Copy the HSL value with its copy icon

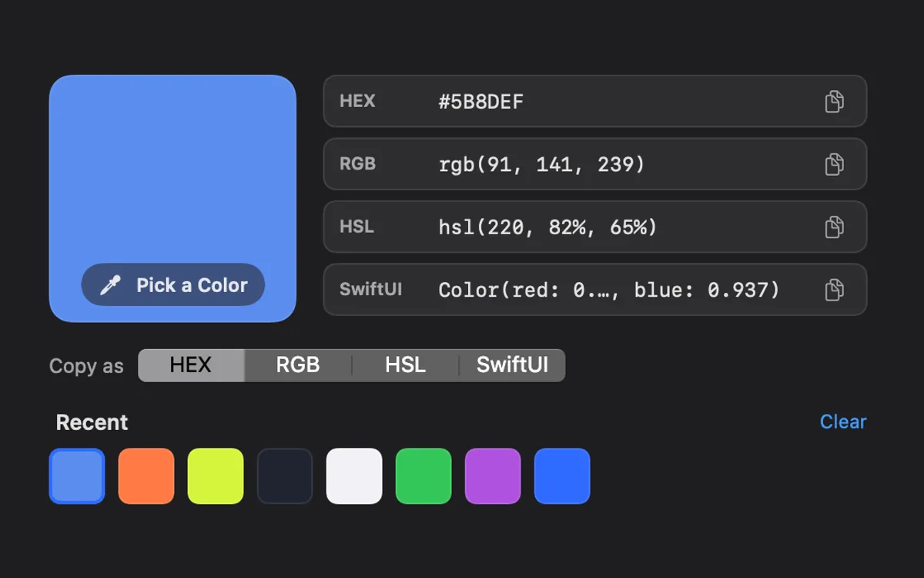coord(835,227)
